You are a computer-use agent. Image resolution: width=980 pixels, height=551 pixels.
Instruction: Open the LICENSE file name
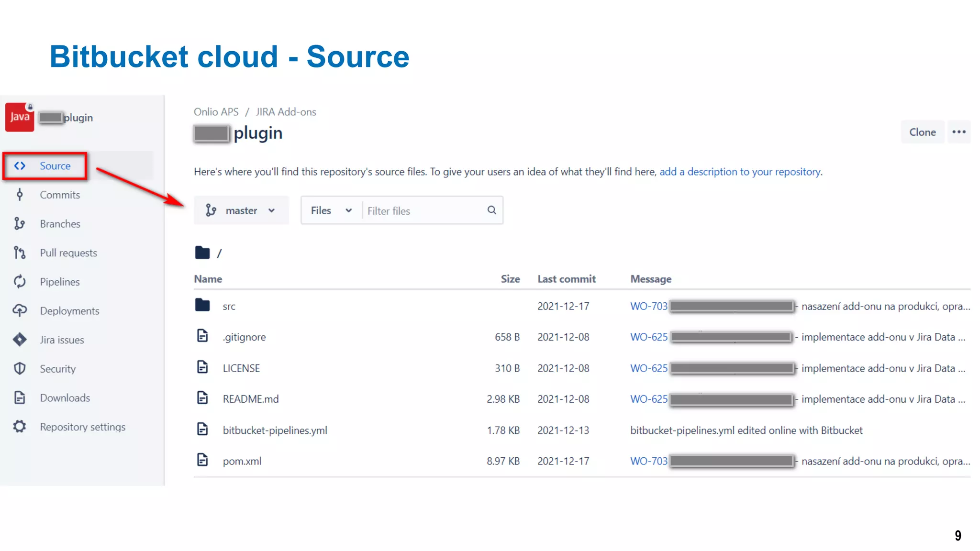point(241,368)
